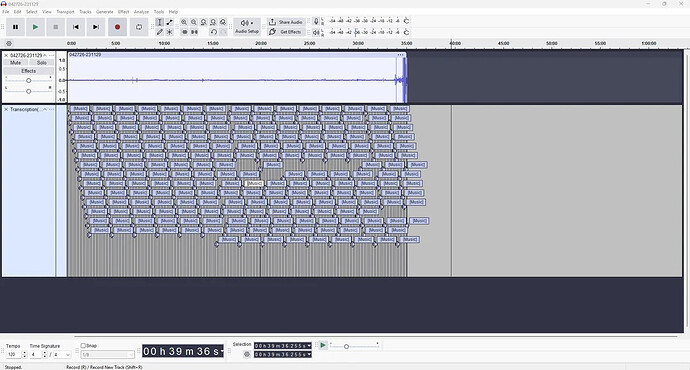Click the clip title 042726-231129 in waveform
690x370 pixels.
coord(85,55)
